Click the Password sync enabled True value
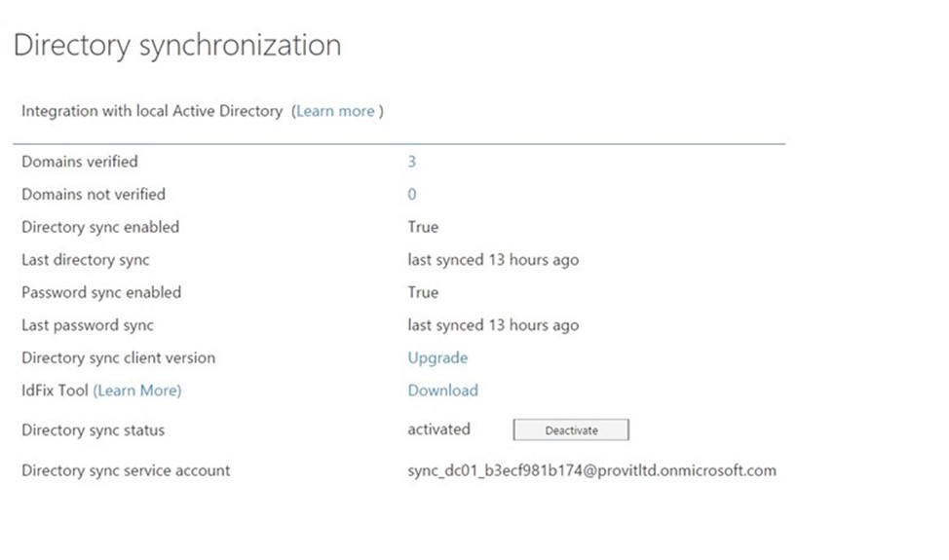This screenshot has height=560, width=949. (x=423, y=293)
